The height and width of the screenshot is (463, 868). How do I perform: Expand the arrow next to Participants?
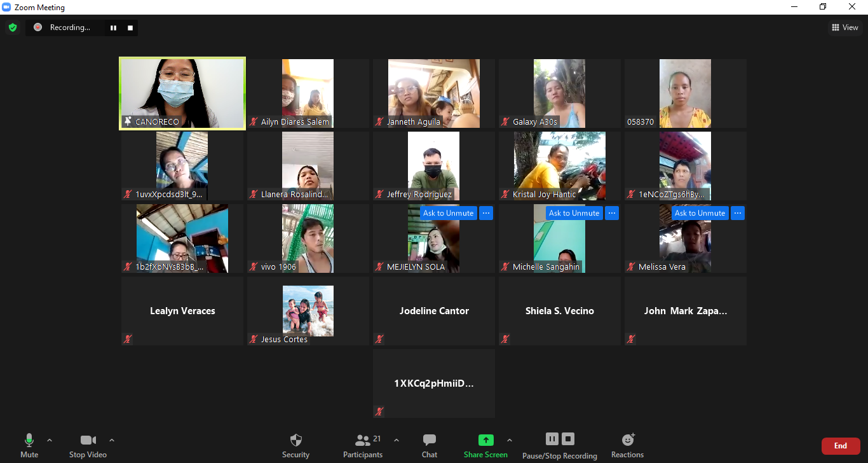[x=397, y=440]
